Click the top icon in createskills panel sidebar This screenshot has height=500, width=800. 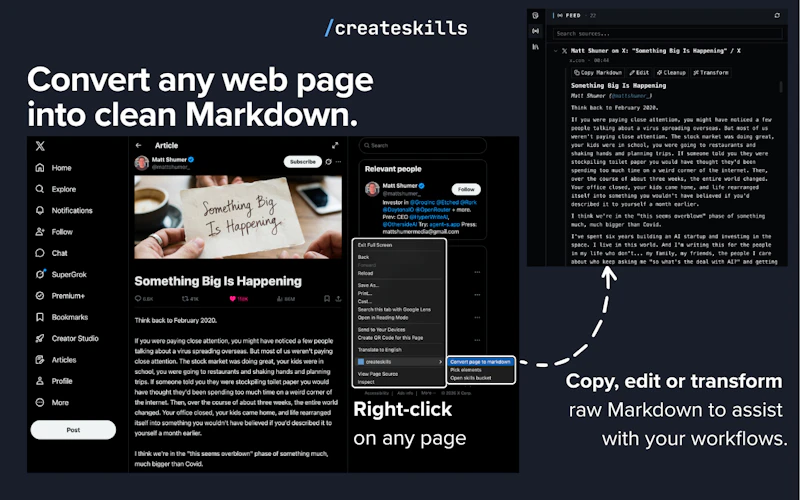tap(535, 15)
